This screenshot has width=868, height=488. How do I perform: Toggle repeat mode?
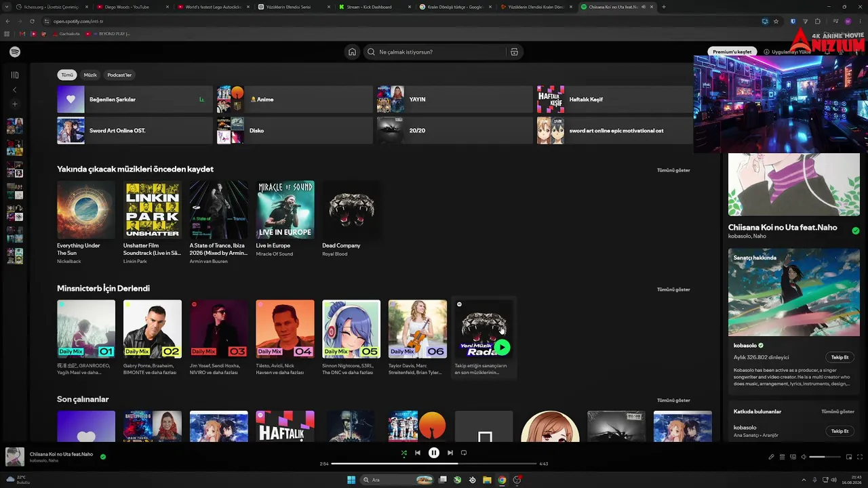coord(464,453)
